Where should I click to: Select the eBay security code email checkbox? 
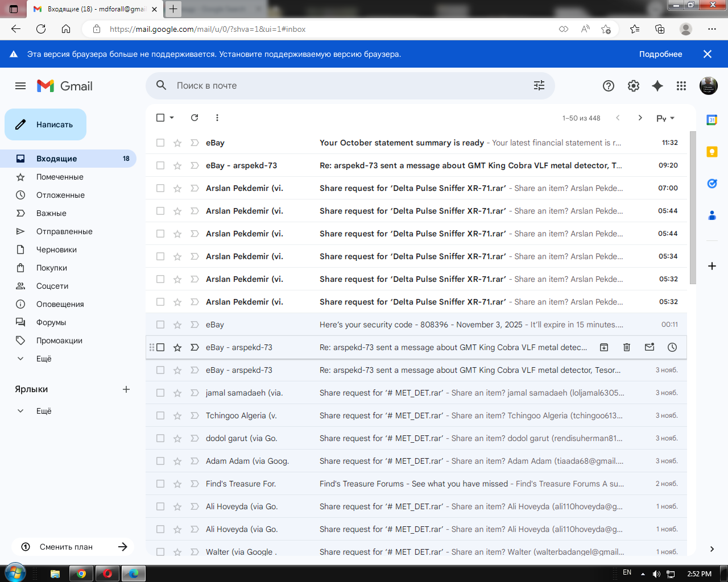tap(160, 325)
